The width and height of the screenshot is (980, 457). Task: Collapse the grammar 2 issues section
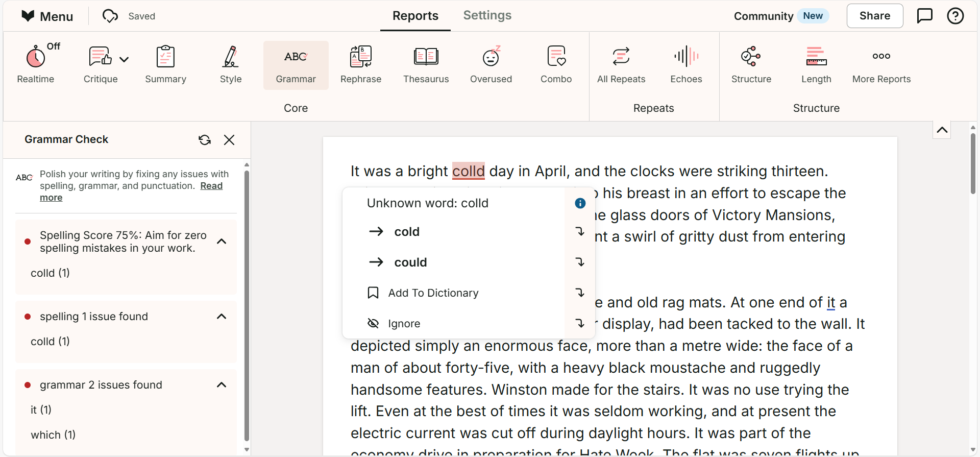click(222, 385)
